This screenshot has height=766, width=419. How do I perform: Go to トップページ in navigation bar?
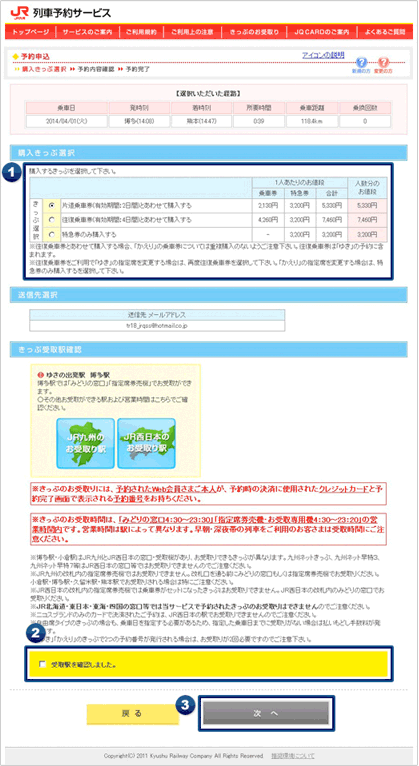pos(31,32)
